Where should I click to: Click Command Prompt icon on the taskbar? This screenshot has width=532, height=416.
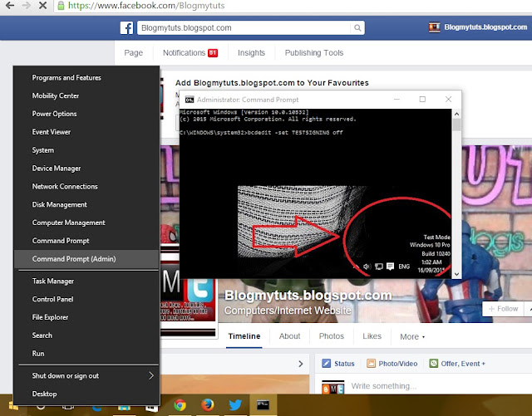(x=263, y=405)
